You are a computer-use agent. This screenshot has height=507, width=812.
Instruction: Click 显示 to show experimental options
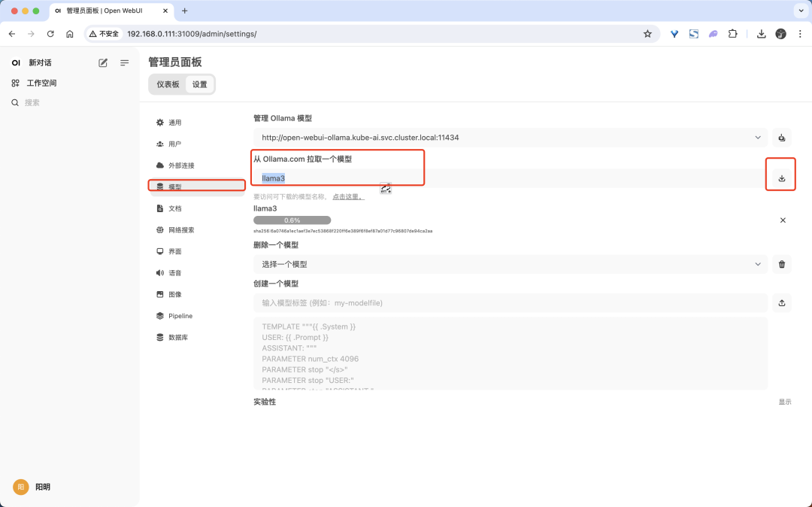click(x=785, y=402)
